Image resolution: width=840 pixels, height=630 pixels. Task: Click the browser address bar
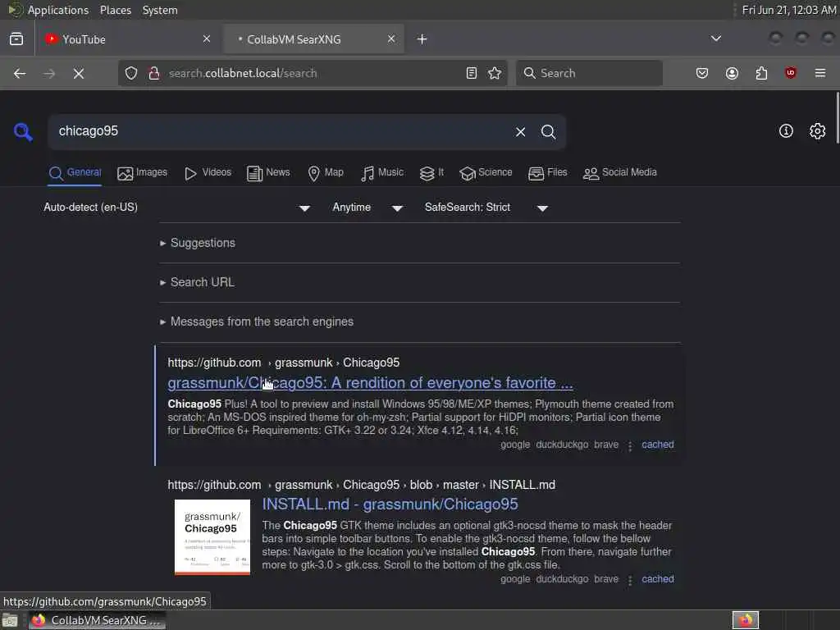pyautogui.click(x=311, y=73)
